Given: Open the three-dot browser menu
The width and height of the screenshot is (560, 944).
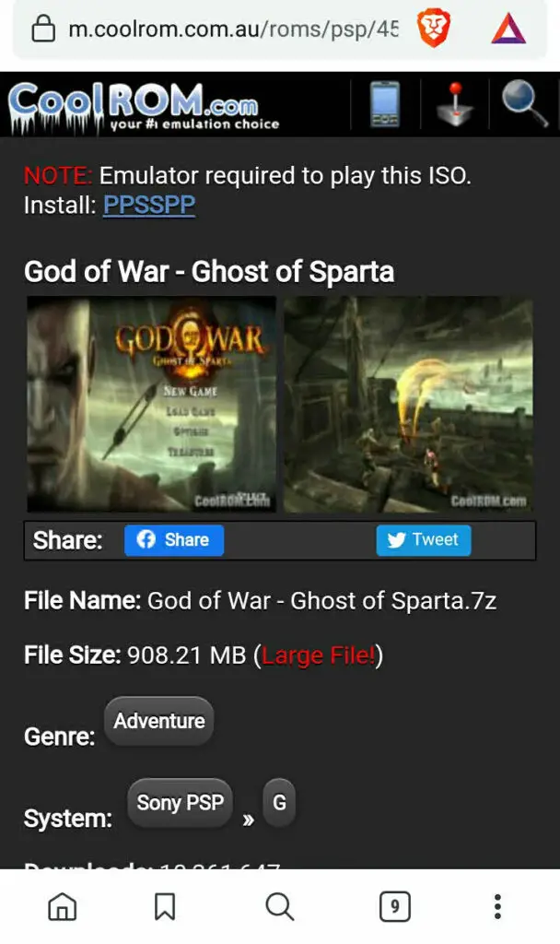Looking at the screenshot, I should click(x=497, y=906).
